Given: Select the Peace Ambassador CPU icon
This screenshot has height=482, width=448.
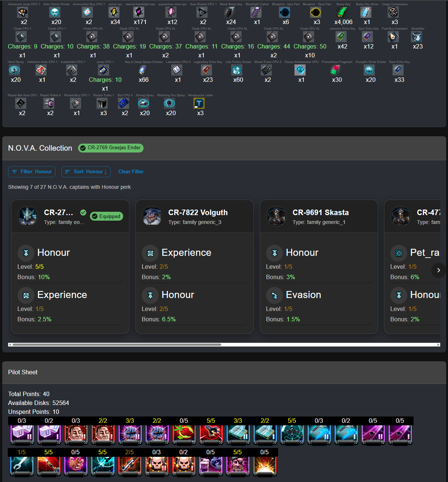Looking at the screenshot, I should [300, 70].
